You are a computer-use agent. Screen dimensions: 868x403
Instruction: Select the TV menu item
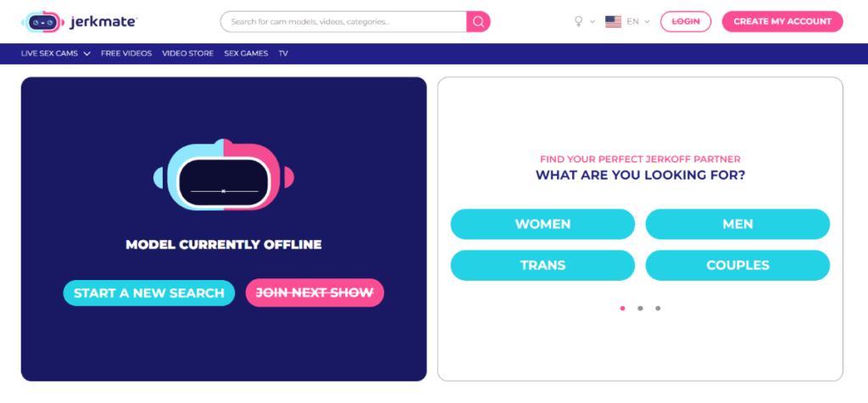tap(283, 53)
